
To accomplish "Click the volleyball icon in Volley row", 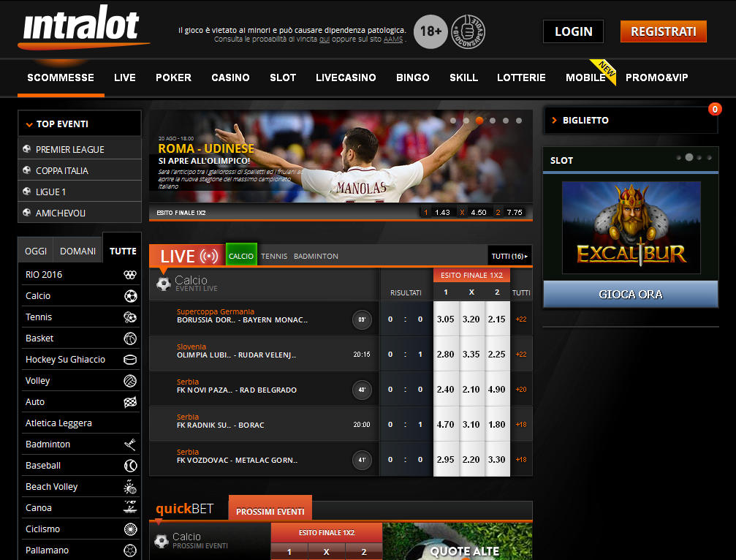I will tap(130, 381).
